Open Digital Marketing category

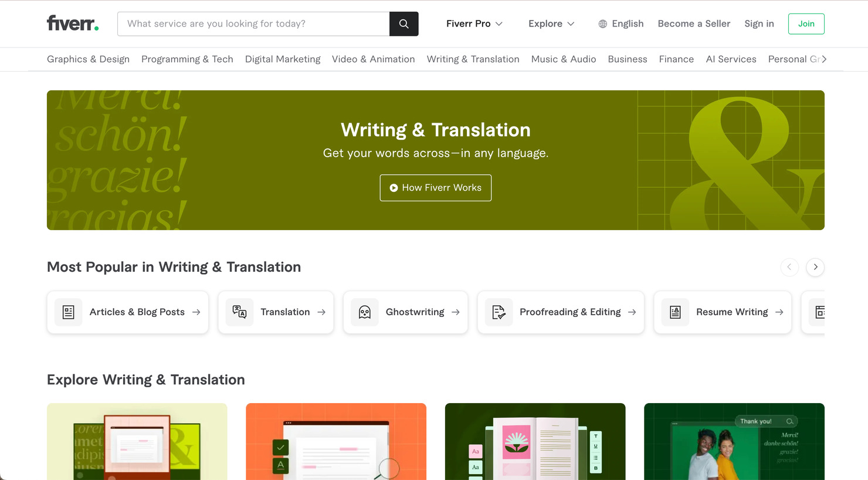pos(283,59)
